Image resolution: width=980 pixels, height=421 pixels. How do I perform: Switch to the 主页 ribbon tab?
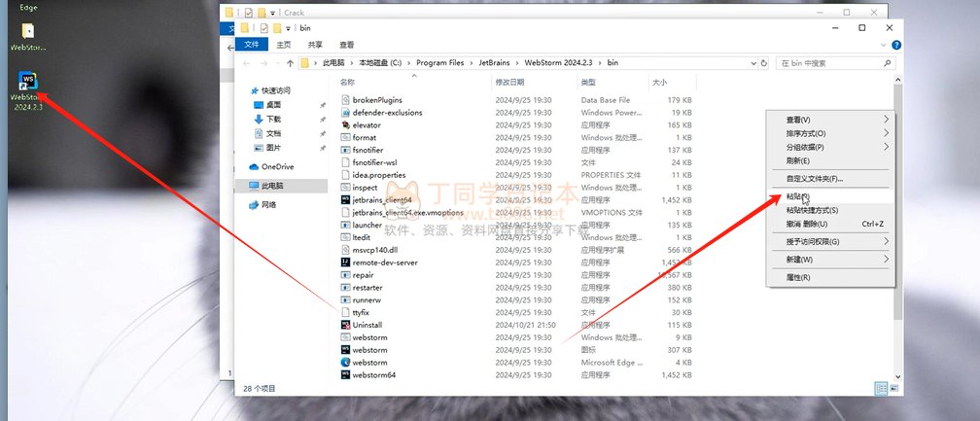284,45
